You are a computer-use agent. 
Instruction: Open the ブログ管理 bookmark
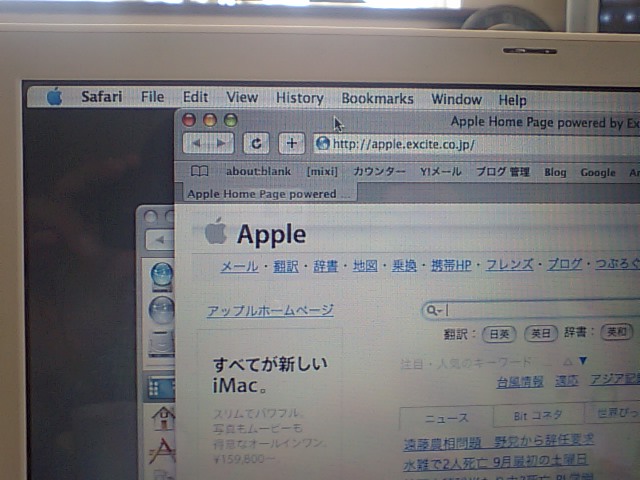[503, 172]
